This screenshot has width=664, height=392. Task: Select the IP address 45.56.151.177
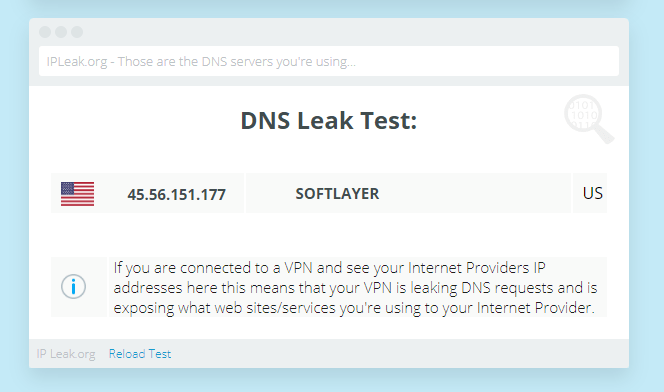coord(177,195)
